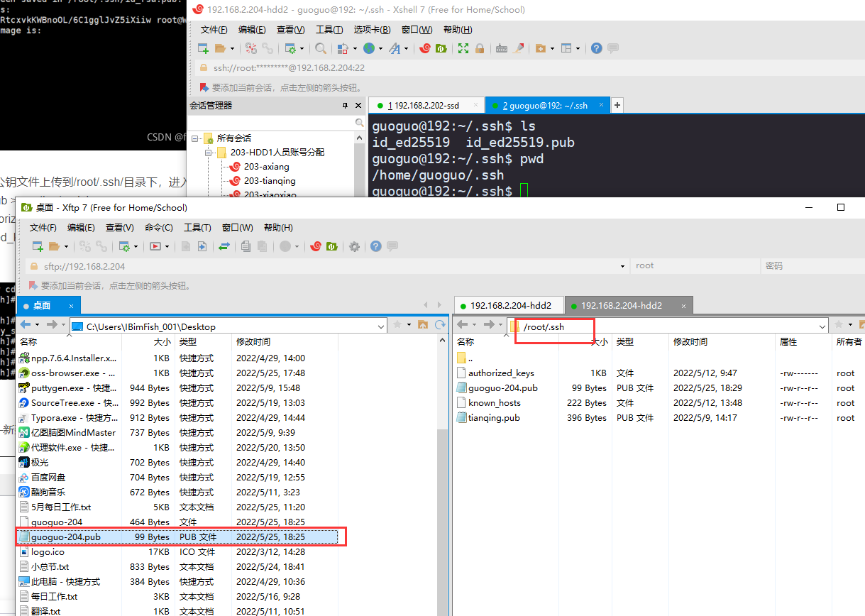Click the help question mark icon in Xftp
This screenshot has height=616, width=865.
point(376,246)
